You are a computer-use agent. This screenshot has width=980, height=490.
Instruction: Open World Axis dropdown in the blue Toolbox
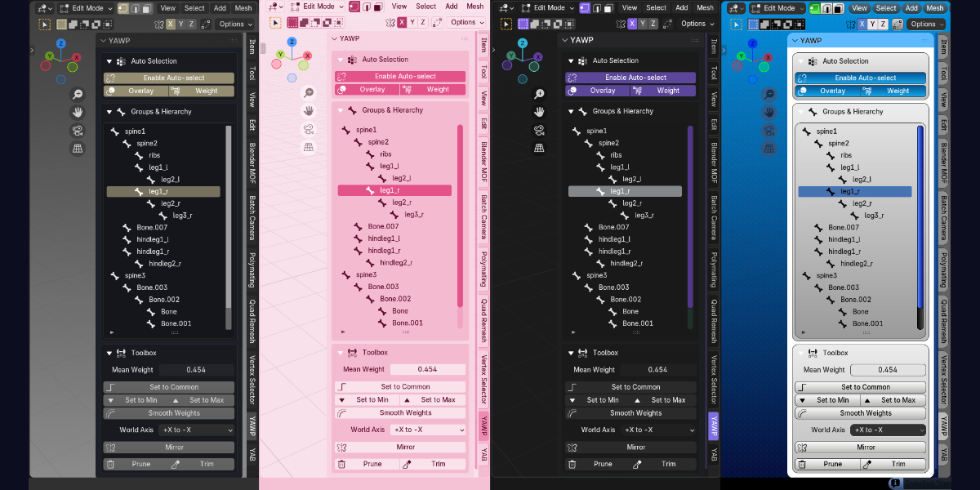click(x=888, y=430)
